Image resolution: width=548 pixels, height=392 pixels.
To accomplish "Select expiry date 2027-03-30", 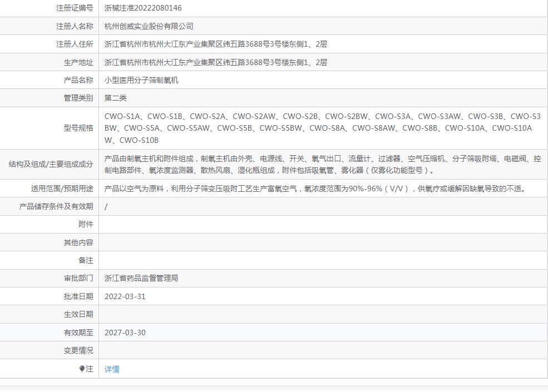I will [x=125, y=333].
